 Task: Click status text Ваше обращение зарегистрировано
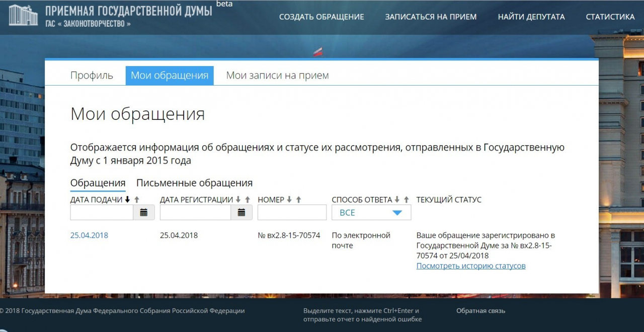click(x=486, y=245)
